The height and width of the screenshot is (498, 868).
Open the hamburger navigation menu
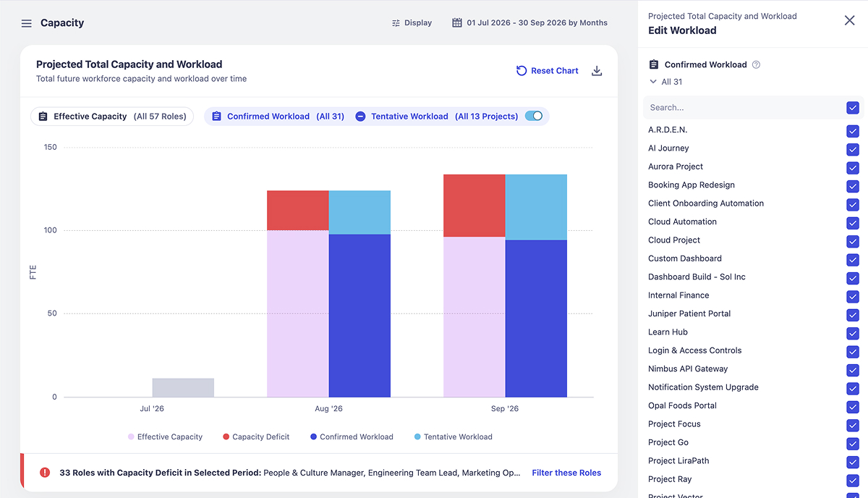pos(27,23)
